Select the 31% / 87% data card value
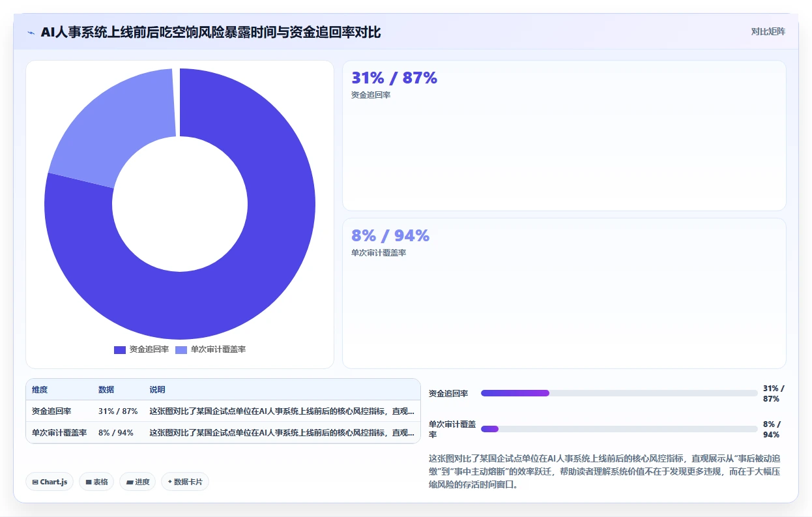This screenshot has height=517, width=812. pyautogui.click(x=394, y=78)
